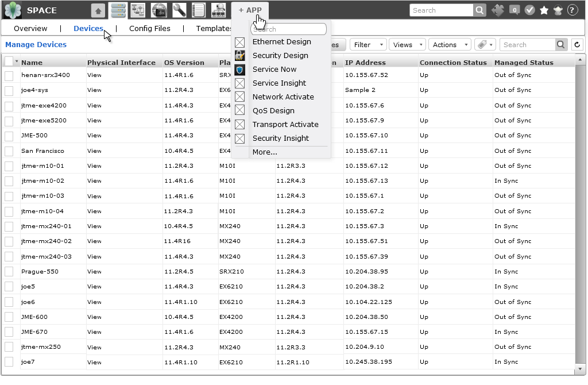The width and height of the screenshot is (588, 385).
Task: Click the star favorites icon
Action: (544, 10)
